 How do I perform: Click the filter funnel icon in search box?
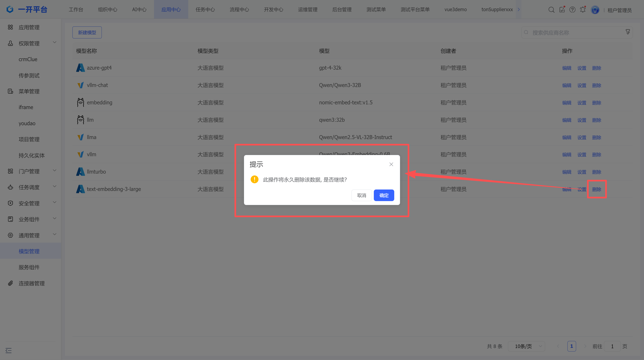tap(628, 32)
